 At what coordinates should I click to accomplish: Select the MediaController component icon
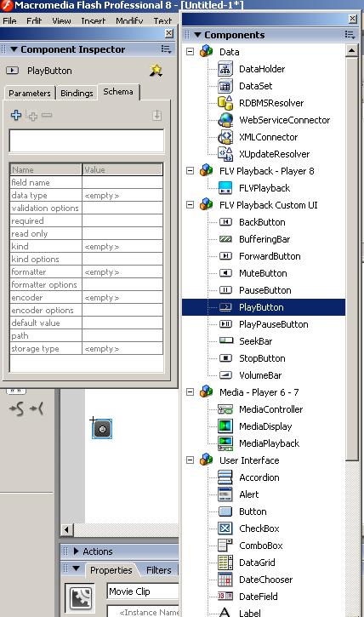click(x=225, y=409)
